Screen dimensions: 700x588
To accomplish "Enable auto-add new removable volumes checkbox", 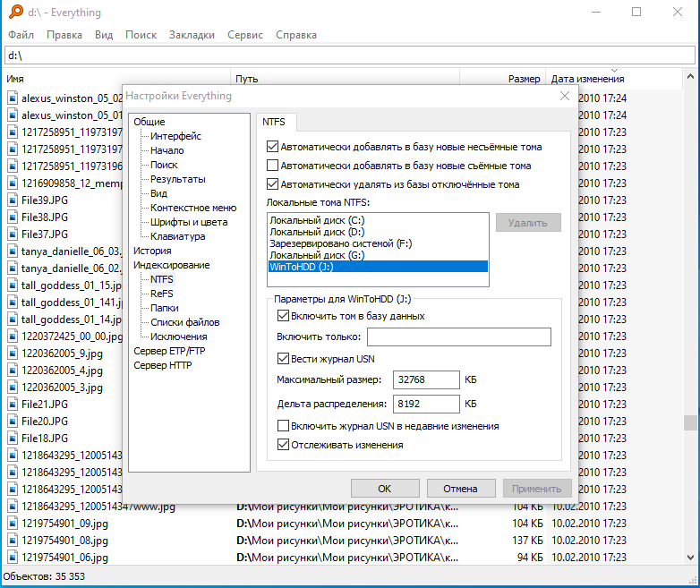I will pos(272,166).
